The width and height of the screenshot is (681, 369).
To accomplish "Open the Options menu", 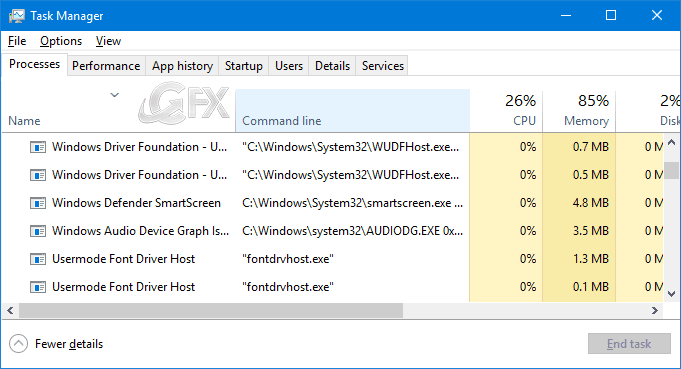I will [61, 41].
